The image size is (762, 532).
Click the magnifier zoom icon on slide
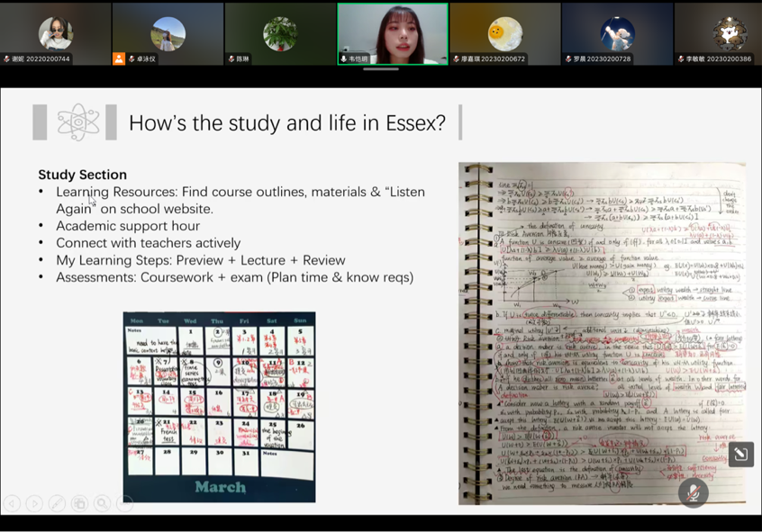click(102, 504)
